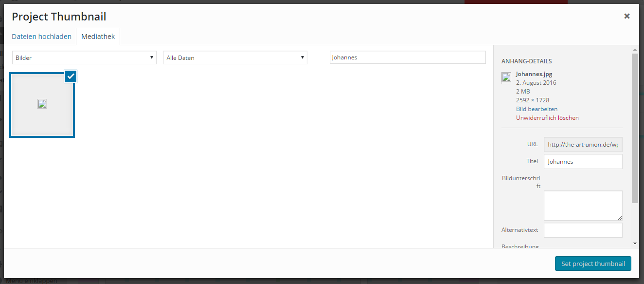Select the Mediathek tab
Image resolution: width=644 pixels, height=284 pixels.
(x=98, y=37)
